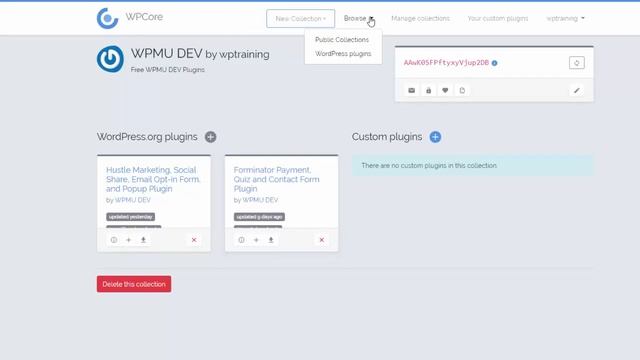This screenshot has width=640, height=360.
Task: Open the Forminator Payment plugin title link
Action: click(x=276, y=179)
